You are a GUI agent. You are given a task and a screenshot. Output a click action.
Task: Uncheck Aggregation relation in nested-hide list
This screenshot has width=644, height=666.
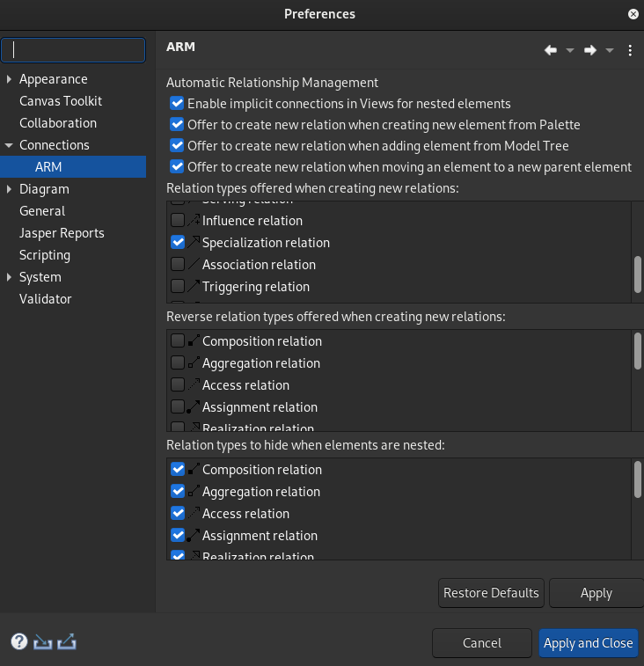coord(178,491)
